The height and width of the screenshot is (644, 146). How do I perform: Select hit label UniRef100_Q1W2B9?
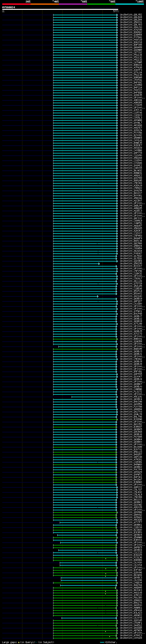coord(131,341)
